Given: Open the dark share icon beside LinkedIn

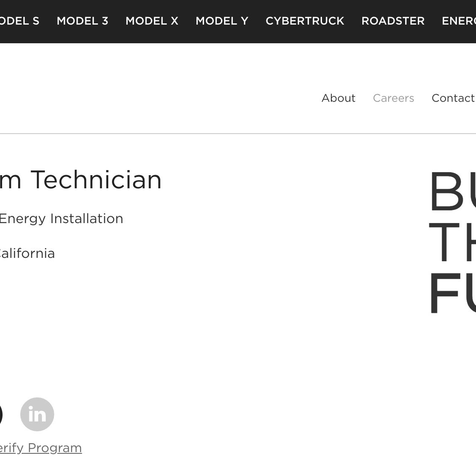Looking at the screenshot, I should (1, 414).
